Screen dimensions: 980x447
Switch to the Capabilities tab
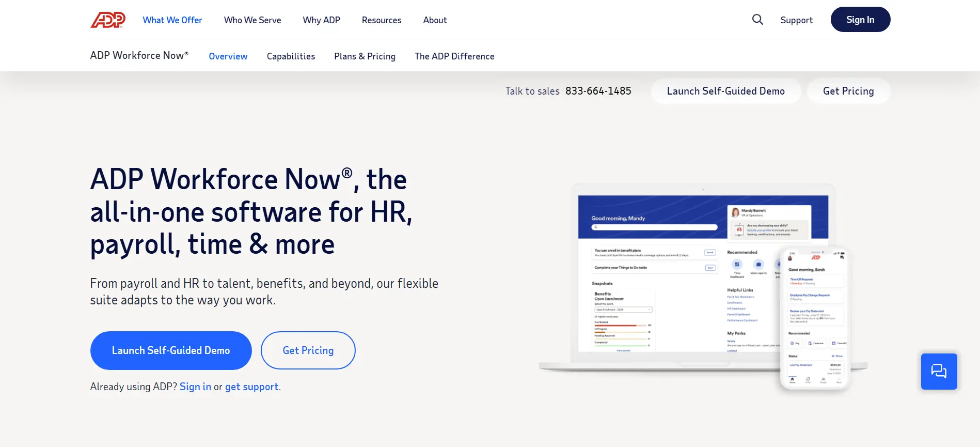pyautogui.click(x=291, y=56)
